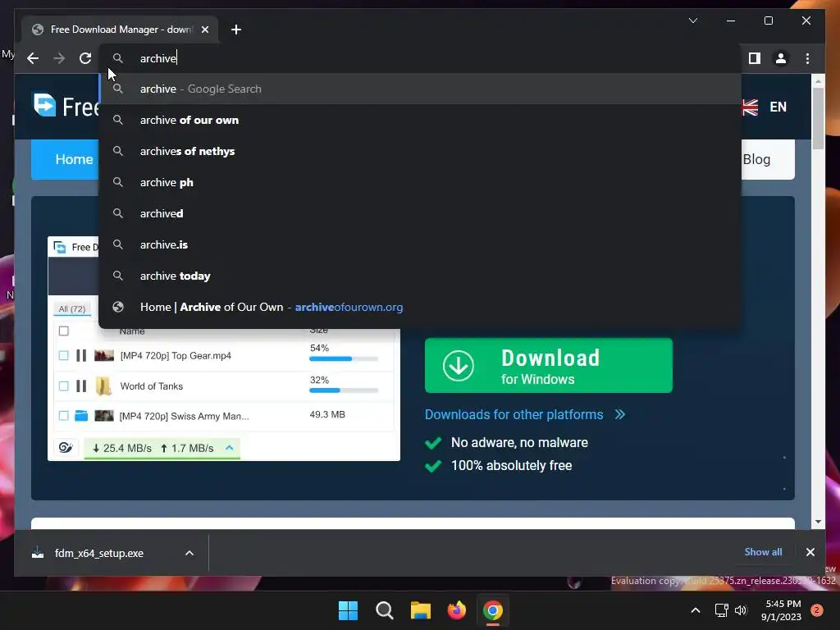Viewport: 840px width, 630px height.
Task: Click the folder icon on Swiss Army Man row
Action: click(81, 416)
